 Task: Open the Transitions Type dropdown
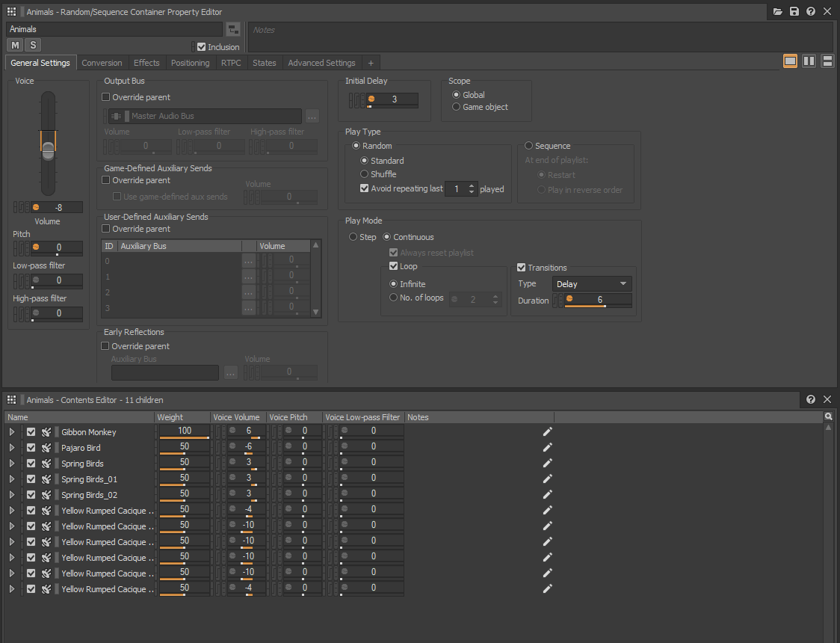coord(592,284)
